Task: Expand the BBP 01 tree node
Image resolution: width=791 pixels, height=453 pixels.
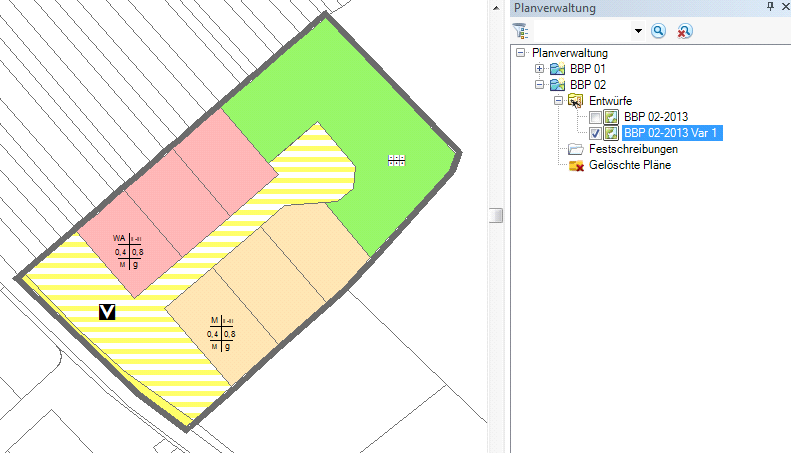Action: (540, 68)
